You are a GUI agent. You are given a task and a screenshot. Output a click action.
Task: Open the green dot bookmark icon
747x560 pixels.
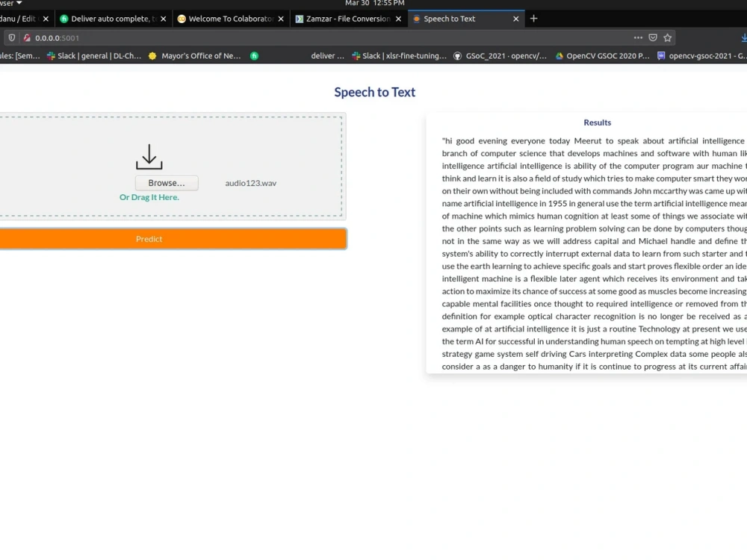click(254, 55)
